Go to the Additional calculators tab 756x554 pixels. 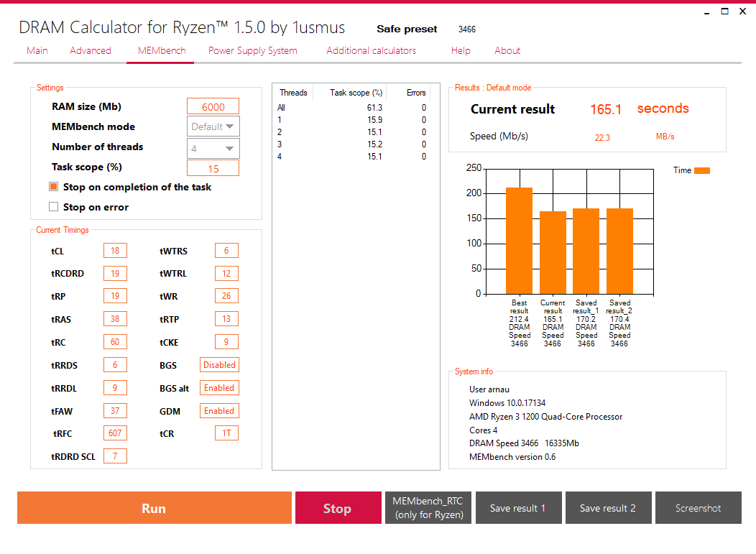click(x=371, y=50)
